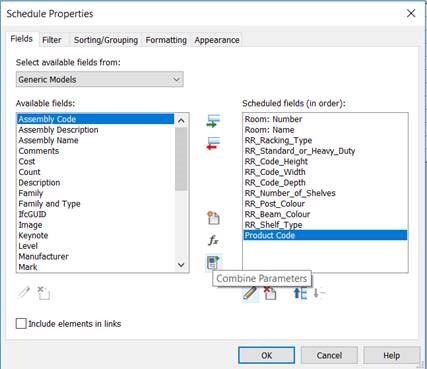The width and height of the screenshot is (427, 369).
Task: Click the Remove parameter red arrow icon
Action: pos(213,143)
